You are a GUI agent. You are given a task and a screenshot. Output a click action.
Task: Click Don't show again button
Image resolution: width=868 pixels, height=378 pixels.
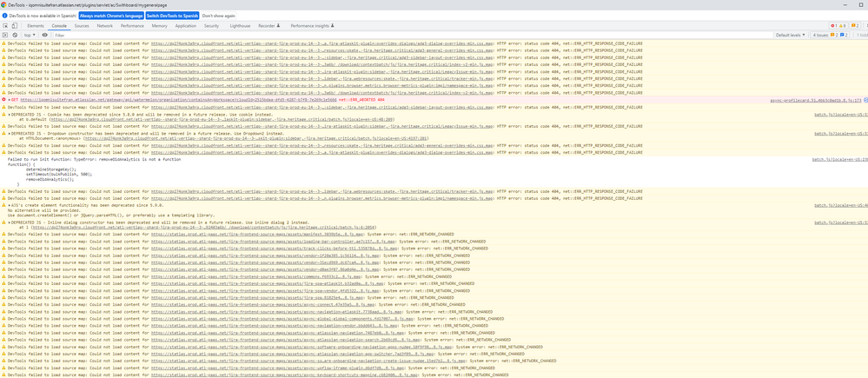point(219,16)
